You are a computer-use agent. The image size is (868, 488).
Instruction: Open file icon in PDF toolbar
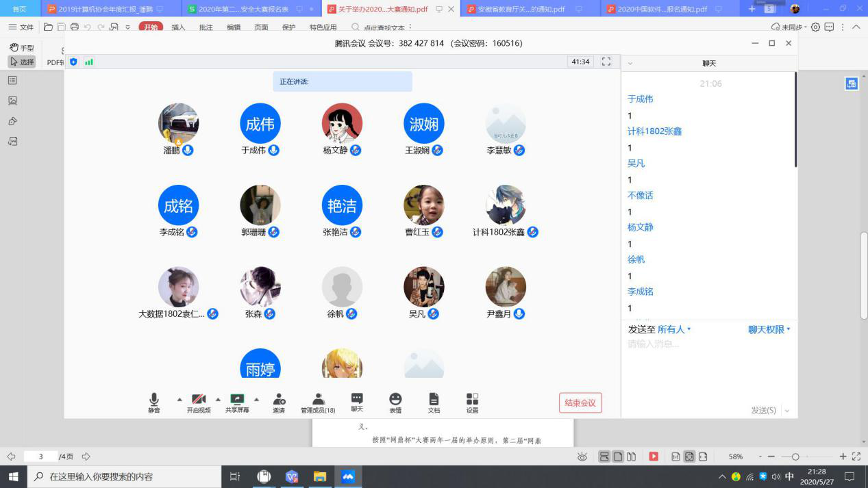48,27
